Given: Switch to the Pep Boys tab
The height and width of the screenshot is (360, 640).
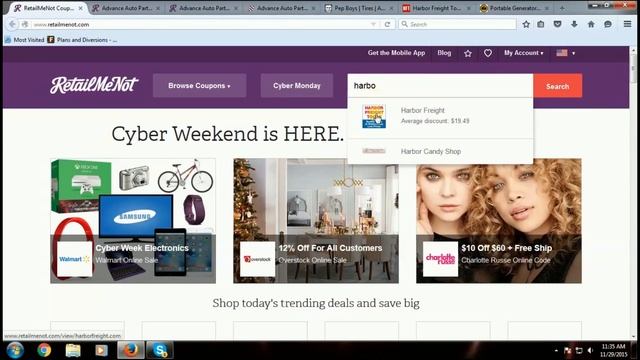Looking at the screenshot, I should coord(359,8).
